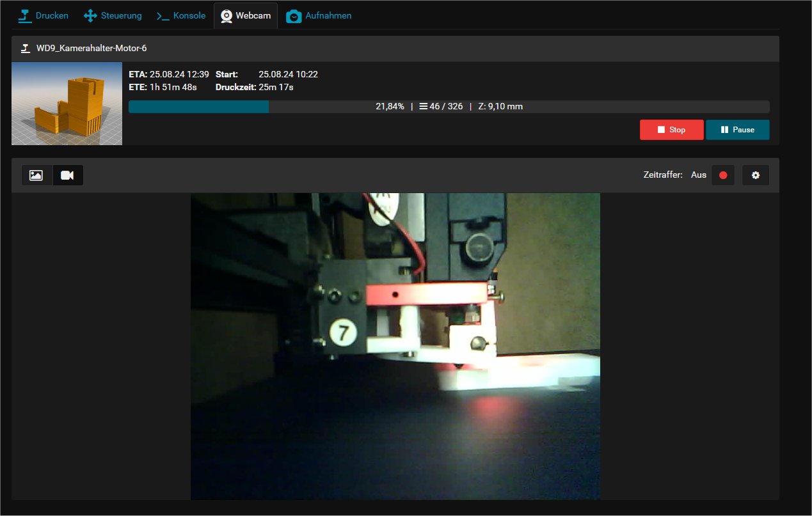The image size is (812, 516).
Task: Switch webcam to still image mode
Action: 36,175
